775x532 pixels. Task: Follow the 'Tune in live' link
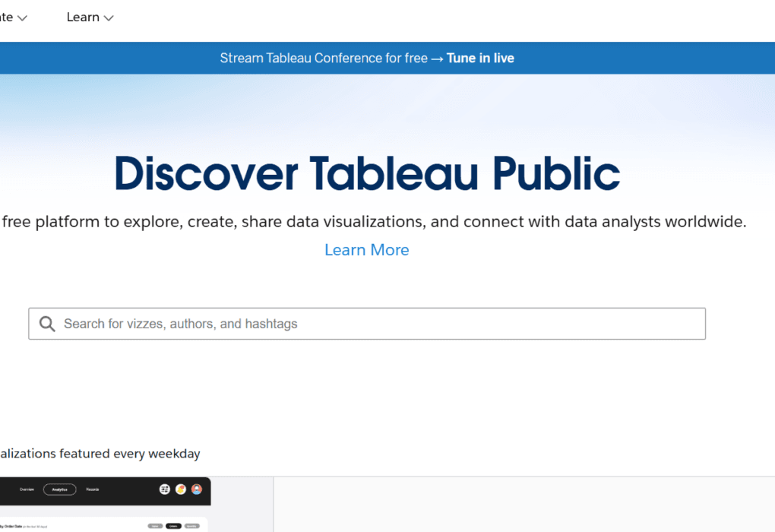480,58
